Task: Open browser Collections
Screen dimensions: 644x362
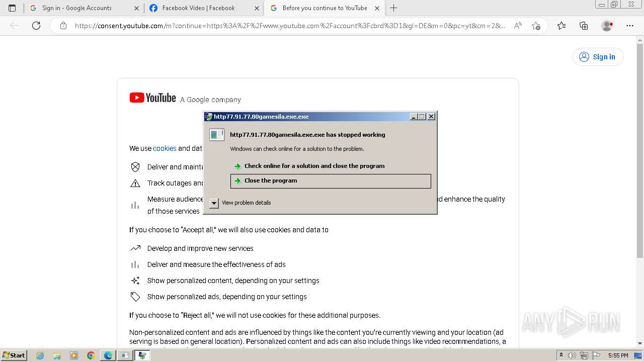Action: click(584, 26)
